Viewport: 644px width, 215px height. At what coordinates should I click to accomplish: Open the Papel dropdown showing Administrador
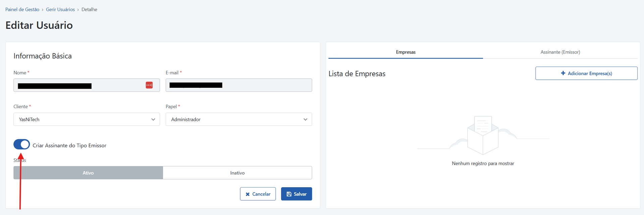tap(235, 119)
